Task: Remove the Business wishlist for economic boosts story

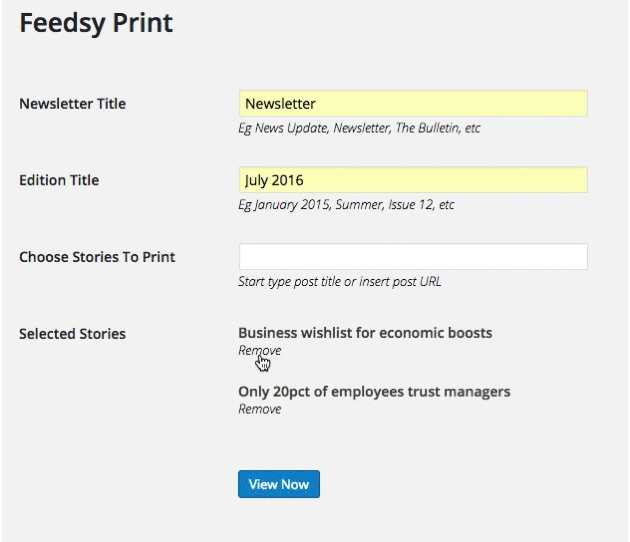Action: (x=260, y=350)
